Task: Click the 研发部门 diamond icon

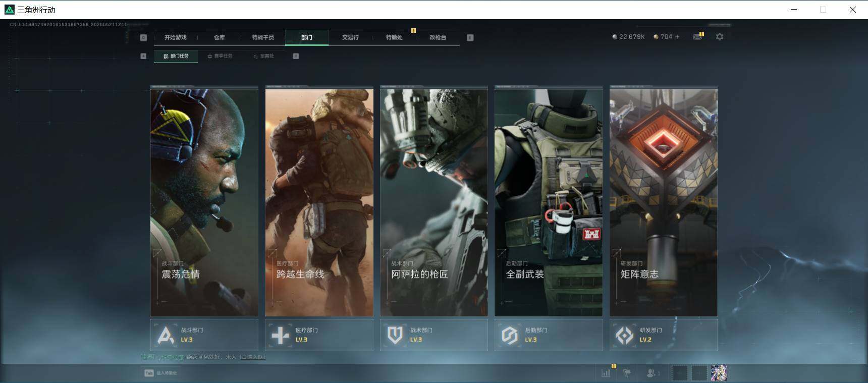Action: tap(625, 335)
